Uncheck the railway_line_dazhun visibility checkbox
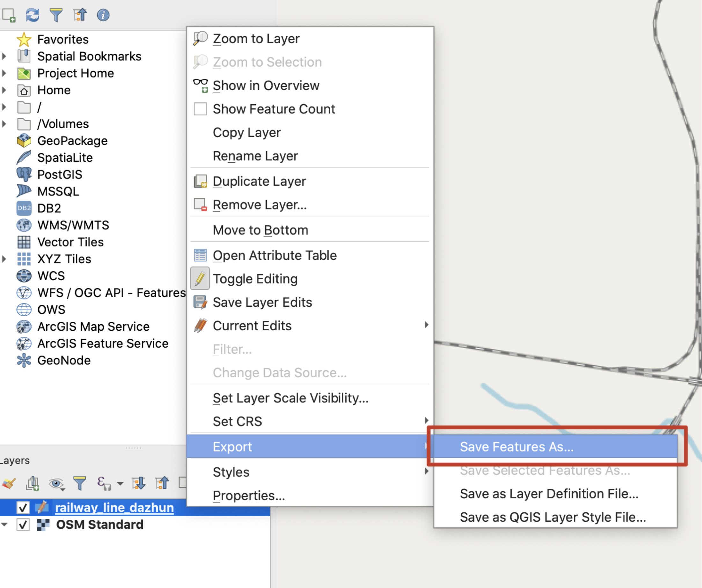Image resolution: width=702 pixels, height=588 pixels. (23, 507)
